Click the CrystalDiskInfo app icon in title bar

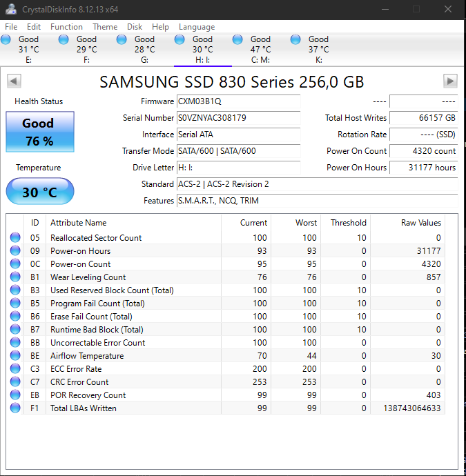pos(11,10)
